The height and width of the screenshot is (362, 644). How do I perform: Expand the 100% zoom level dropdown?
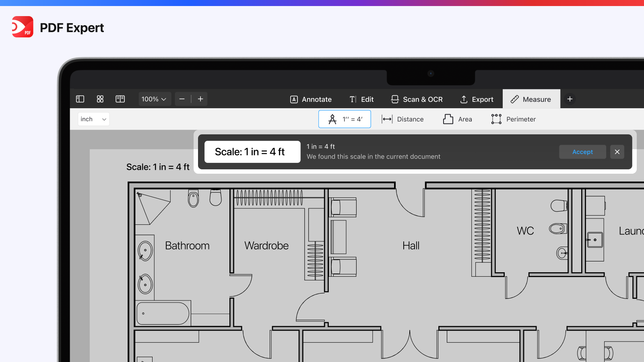(154, 99)
